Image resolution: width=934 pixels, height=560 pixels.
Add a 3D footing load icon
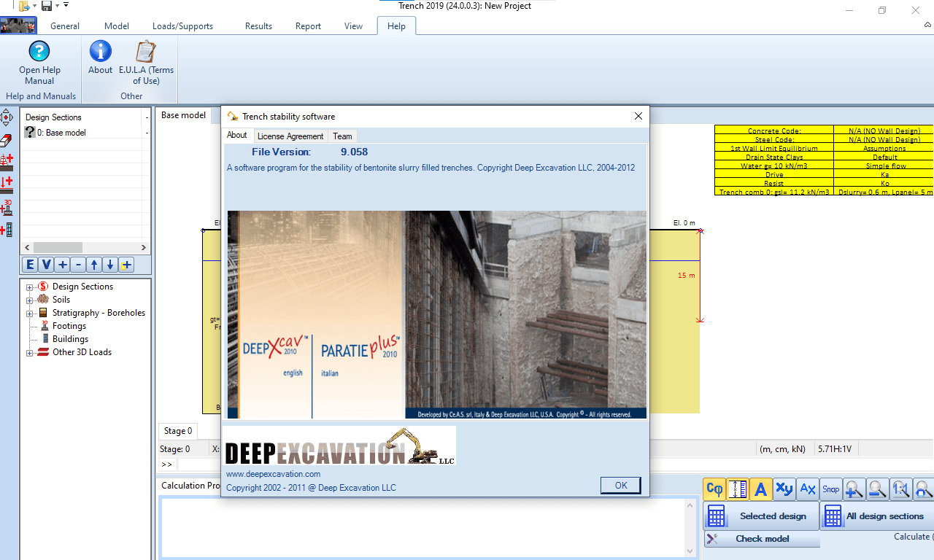[7, 207]
